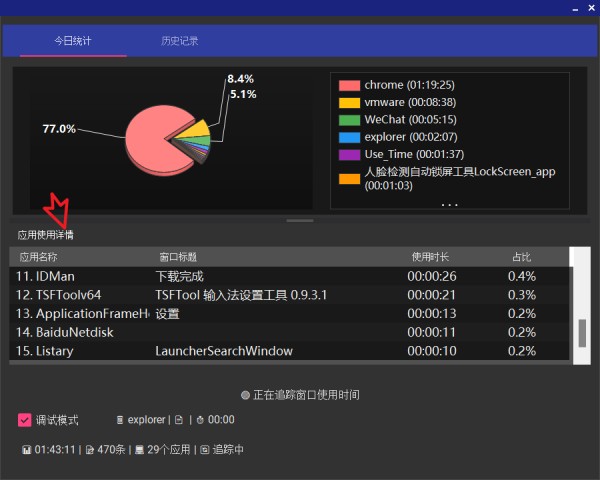This screenshot has width=600, height=480.
Task: Open the 历史记录 tab
Action: point(180,41)
